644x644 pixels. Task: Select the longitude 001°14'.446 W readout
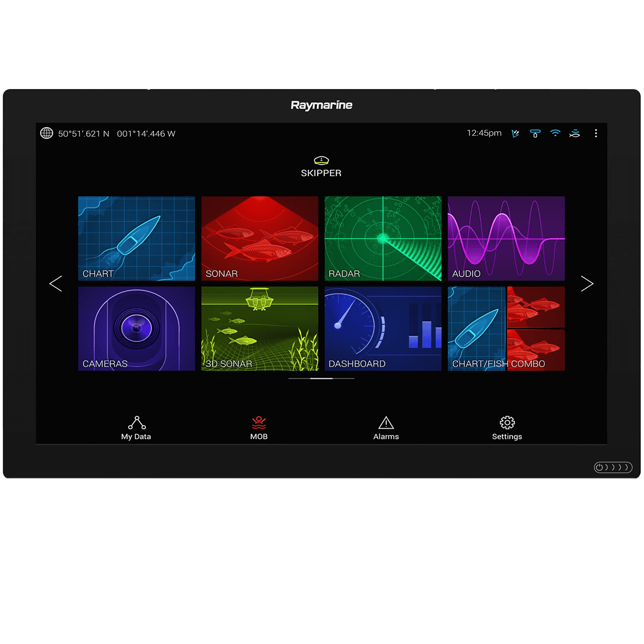click(x=146, y=134)
